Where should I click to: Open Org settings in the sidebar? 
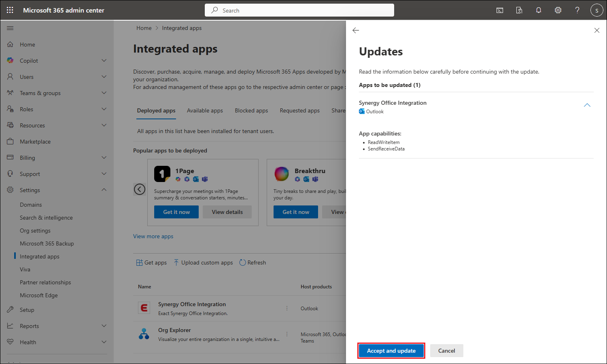tap(35, 231)
